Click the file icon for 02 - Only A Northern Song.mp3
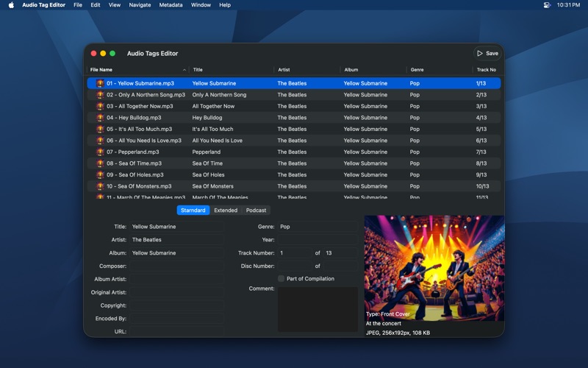 coord(100,95)
